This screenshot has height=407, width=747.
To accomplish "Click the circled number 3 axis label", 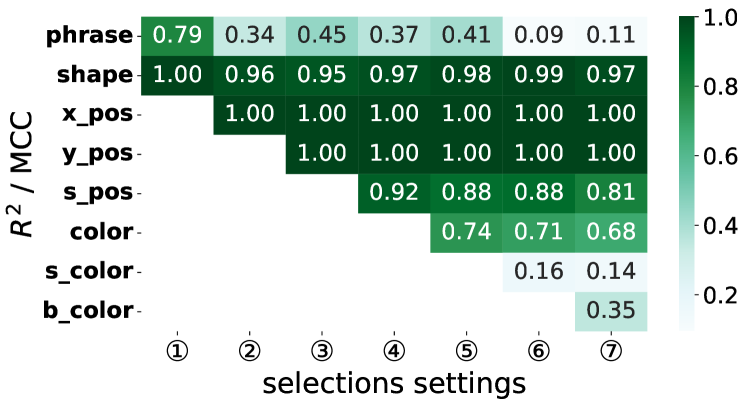I will [x=321, y=351].
